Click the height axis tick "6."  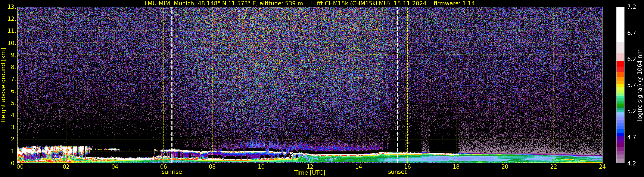pos(13,91)
